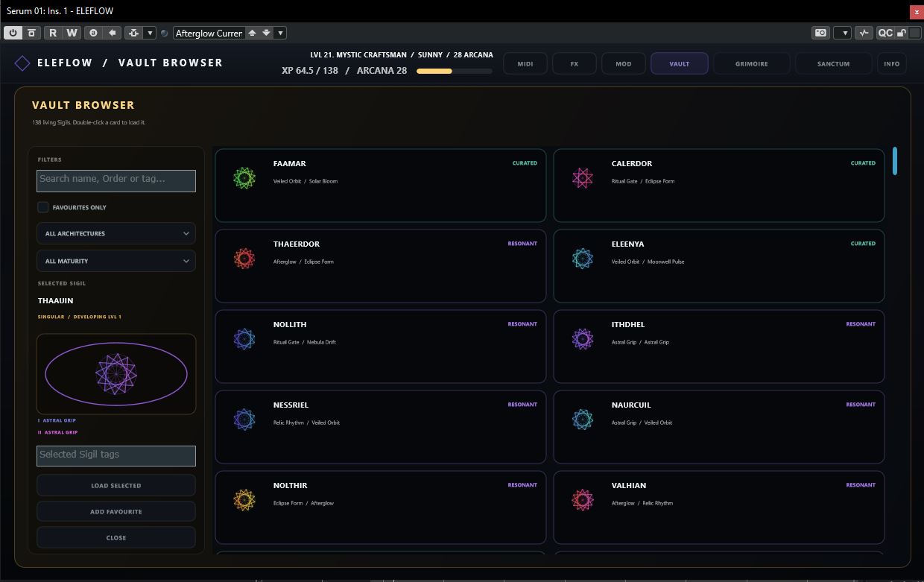Click the red VALHIAN sigil icon

(x=583, y=499)
